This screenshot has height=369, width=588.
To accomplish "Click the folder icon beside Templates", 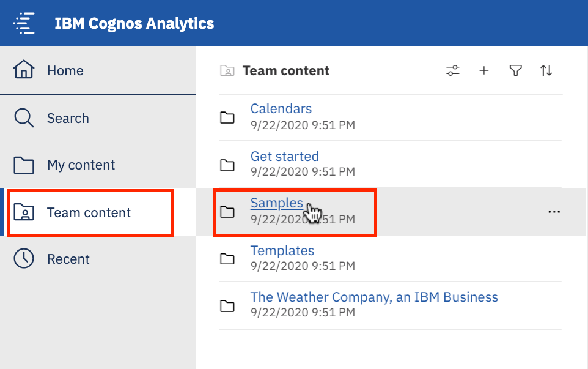I will coord(227,259).
